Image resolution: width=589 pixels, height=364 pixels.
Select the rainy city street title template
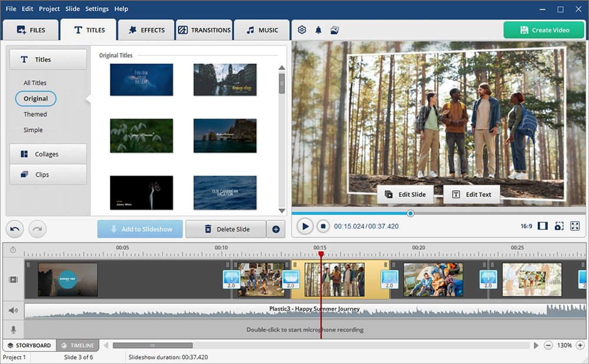tap(225, 80)
